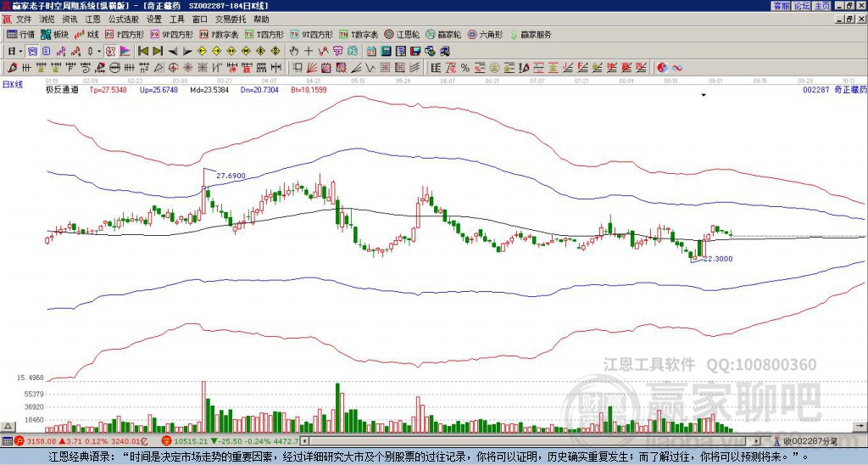The width and height of the screenshot is (868, 465).
Task: Open the 工具 menu
Action: (176, 20)
